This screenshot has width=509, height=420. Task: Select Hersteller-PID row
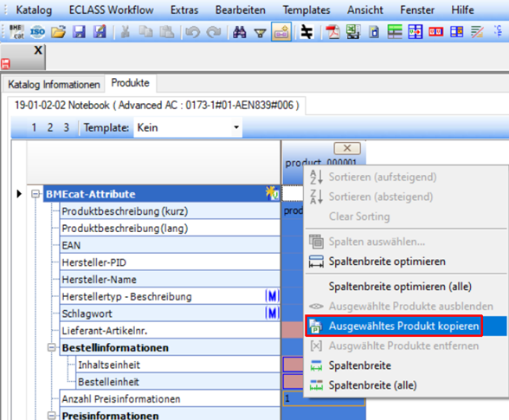pos(170,262)
